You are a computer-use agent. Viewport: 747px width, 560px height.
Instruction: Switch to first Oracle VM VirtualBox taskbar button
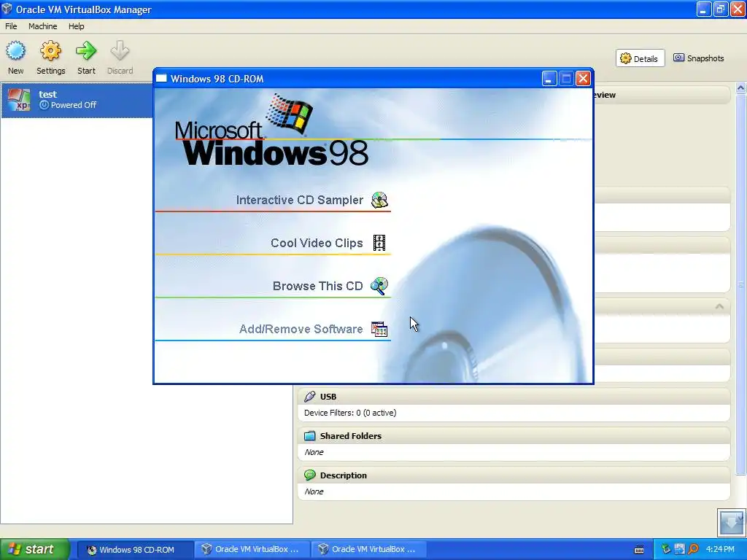252,550
